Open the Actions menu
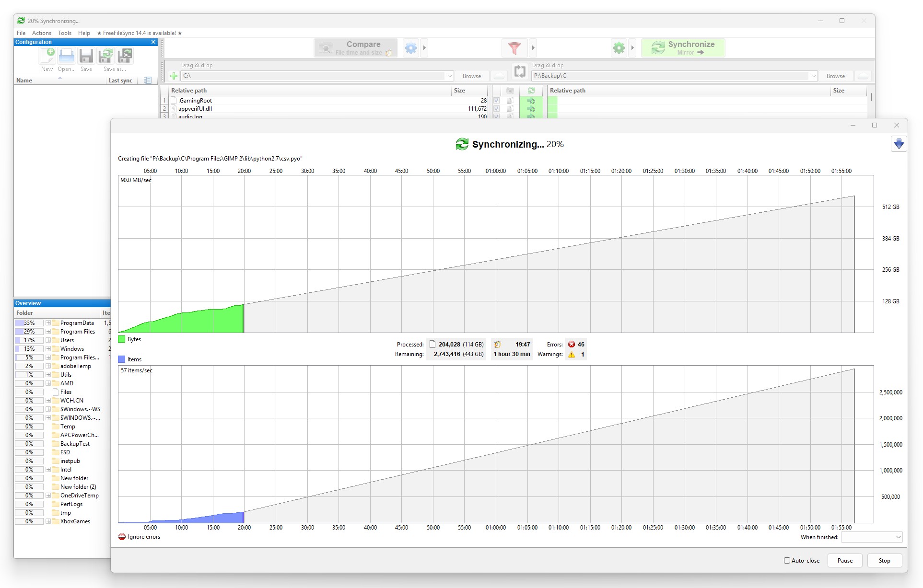Viewport: 923px width, 588px height. tap(42, 33)
